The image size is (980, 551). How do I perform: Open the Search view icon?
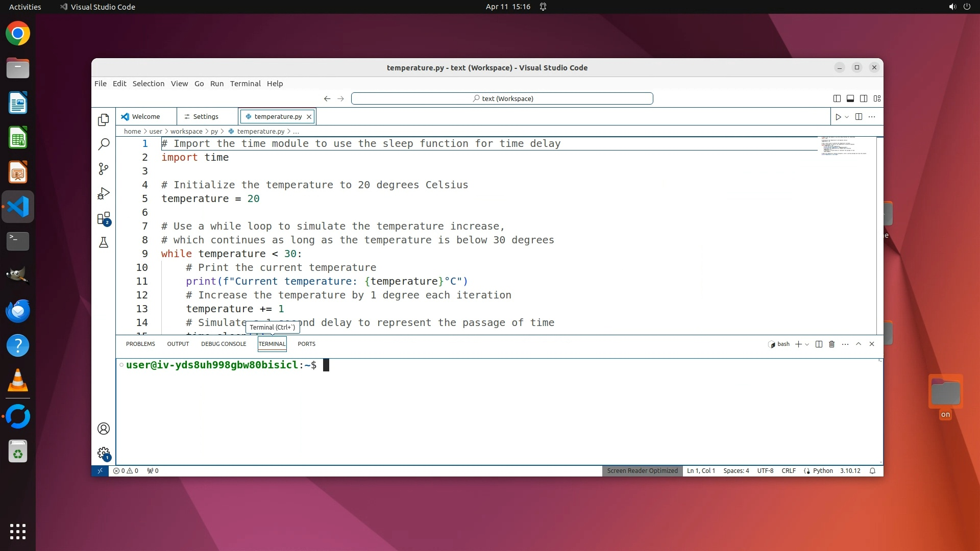point(104,144)
